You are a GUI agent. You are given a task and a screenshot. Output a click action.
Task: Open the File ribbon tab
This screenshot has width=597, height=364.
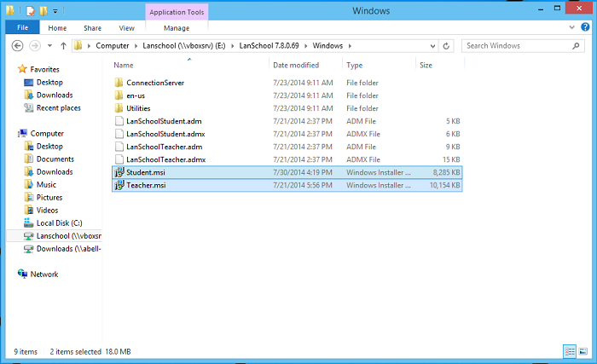(22, 27)
